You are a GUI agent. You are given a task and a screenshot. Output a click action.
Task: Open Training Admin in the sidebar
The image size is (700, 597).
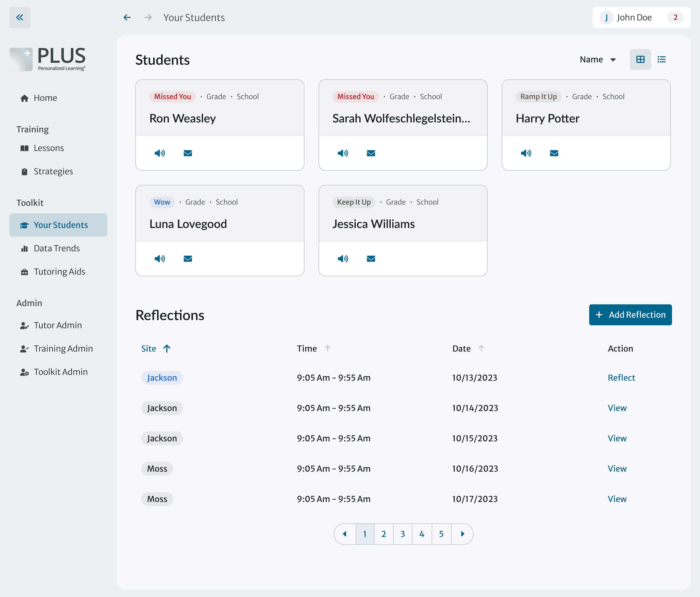(58, 348)
